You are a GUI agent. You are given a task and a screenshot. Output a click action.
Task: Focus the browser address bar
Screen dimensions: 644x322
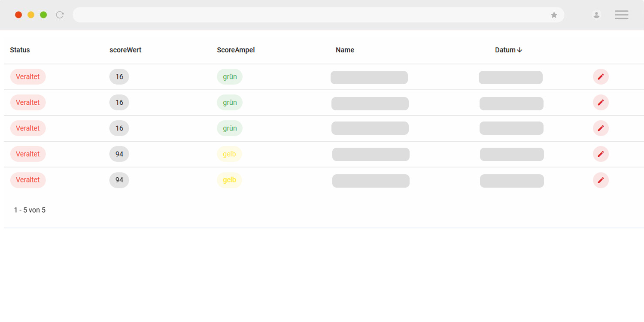click(318, 15)
